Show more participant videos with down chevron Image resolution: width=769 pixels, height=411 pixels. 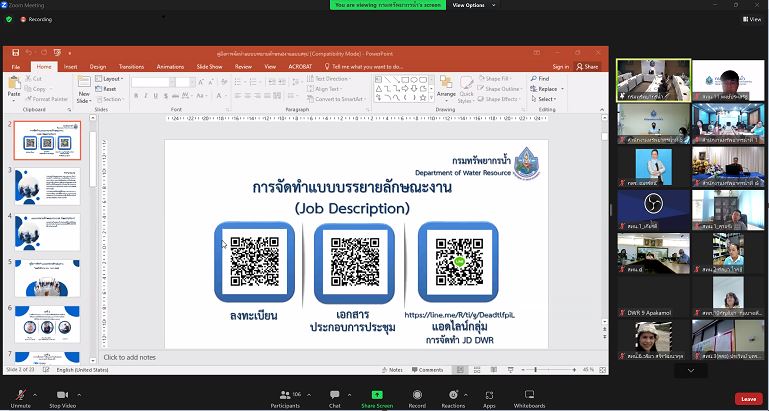691,371
